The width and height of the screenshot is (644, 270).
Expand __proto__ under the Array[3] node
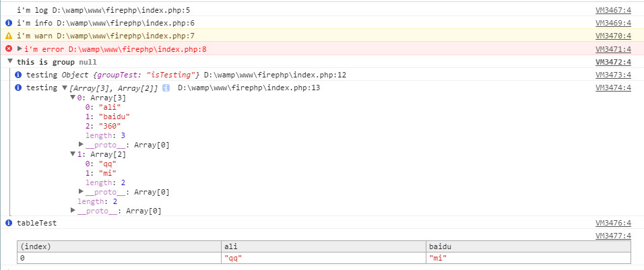pos(81,145)
